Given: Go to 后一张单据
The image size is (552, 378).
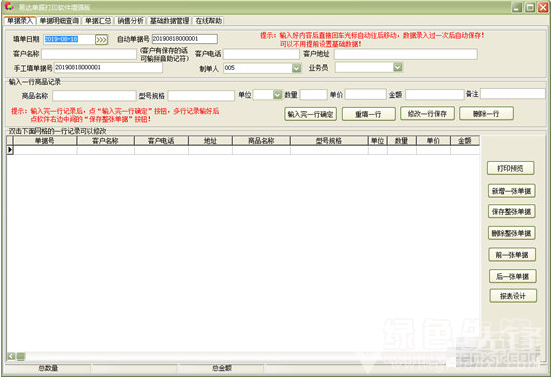Looking at the screenshot, I should point(513,276).
